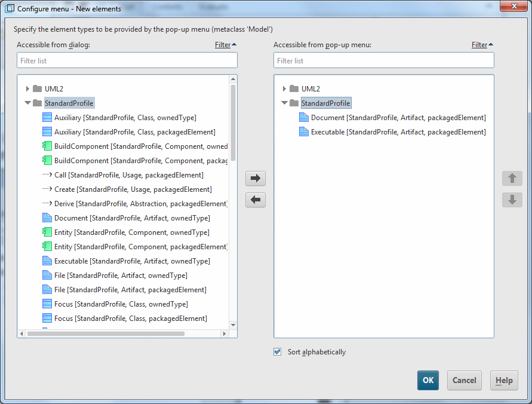Collapse StandardProfile node in the dialog list
Image resolution: width=532 pixels, height=404 pixels.
pyautogui.click(x=27, y=103)
